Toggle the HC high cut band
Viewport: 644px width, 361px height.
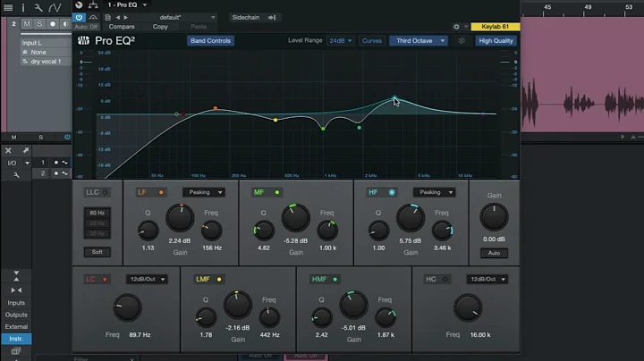[436, 280]
